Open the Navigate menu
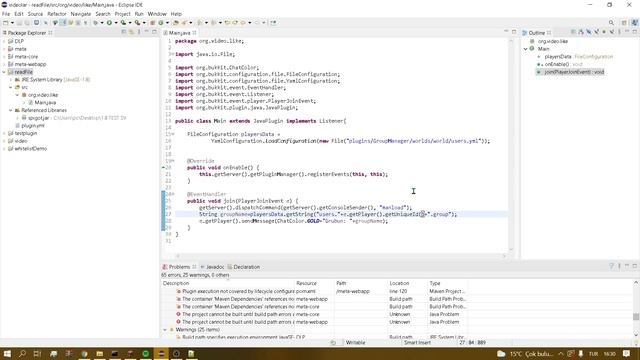Viewport: 640px width, 360px height. point(81,14)
